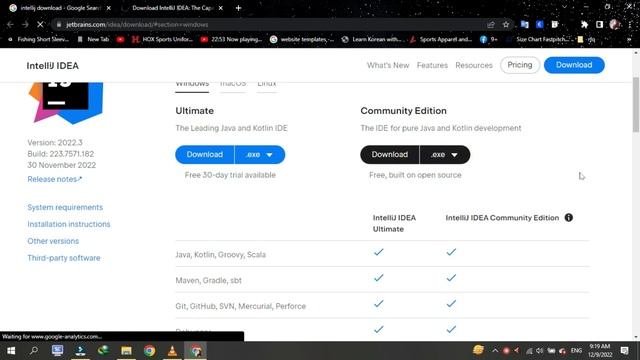This screenshot has width=640, height=360.
Task: Open the browser Extensions puzzle icon
Action: click(584, 24)
